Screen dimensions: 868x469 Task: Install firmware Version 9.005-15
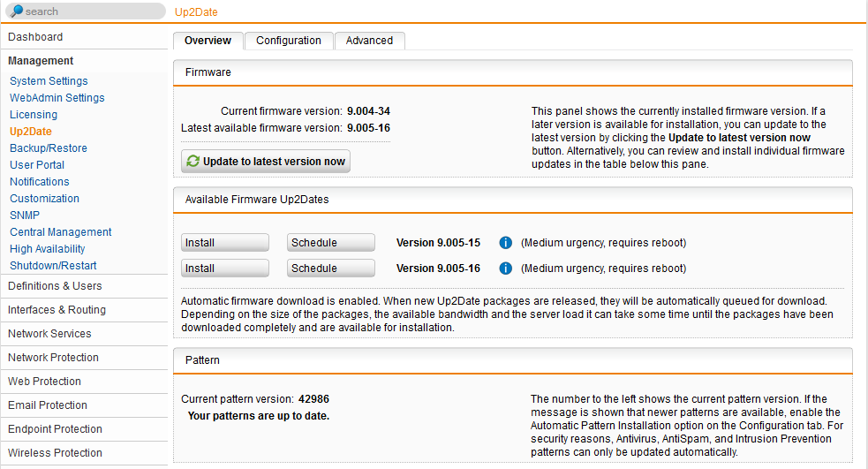(x=225, y=243)
